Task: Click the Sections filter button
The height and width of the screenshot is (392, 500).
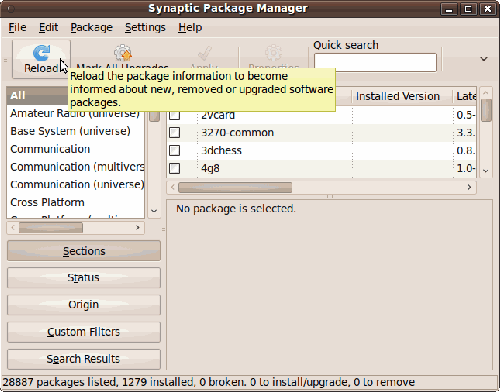Action: pos(84,251)
